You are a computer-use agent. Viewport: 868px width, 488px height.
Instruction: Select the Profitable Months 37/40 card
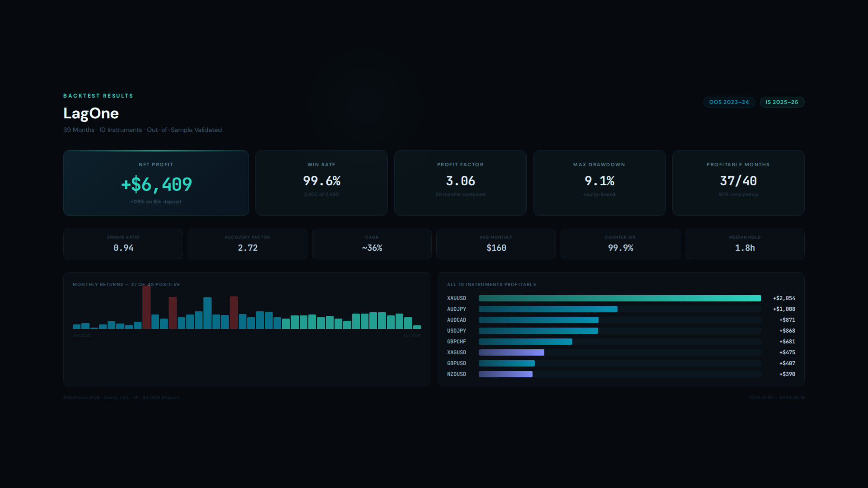coord(738,183)
